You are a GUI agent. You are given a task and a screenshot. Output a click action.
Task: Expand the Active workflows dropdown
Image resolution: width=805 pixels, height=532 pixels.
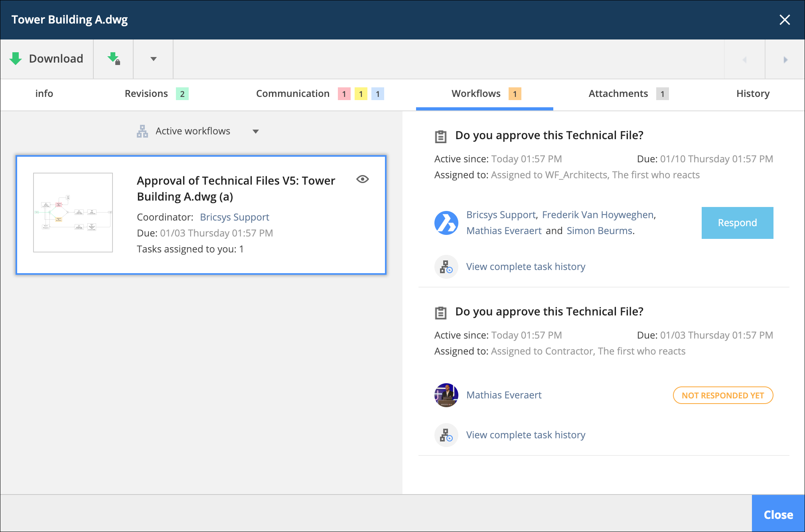(256, 132)
